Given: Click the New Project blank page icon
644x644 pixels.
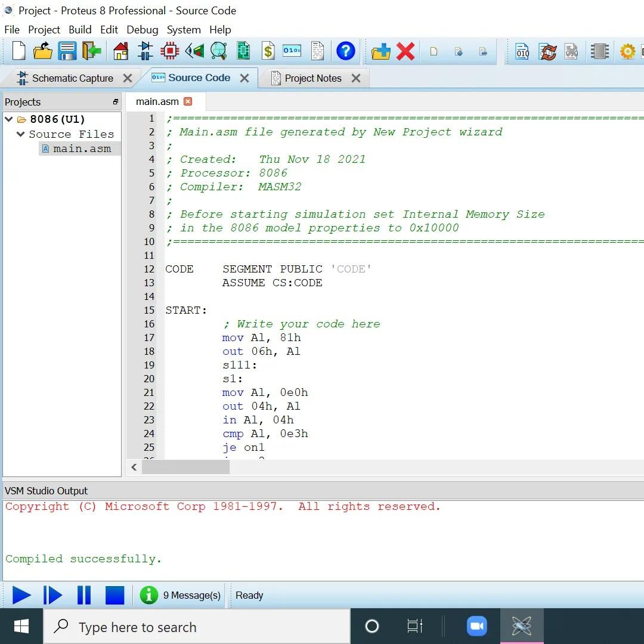Looking at the screenshot, I should point(18,51).
